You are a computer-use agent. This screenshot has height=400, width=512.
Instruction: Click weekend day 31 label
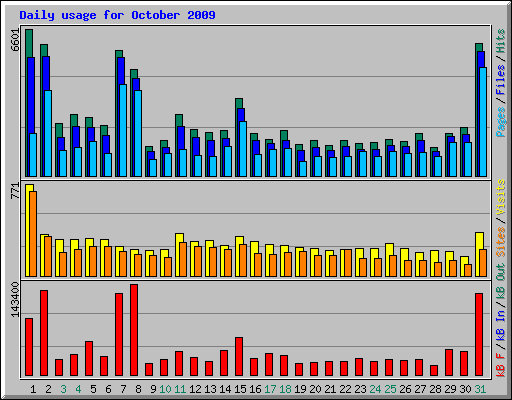click(480, 389)
